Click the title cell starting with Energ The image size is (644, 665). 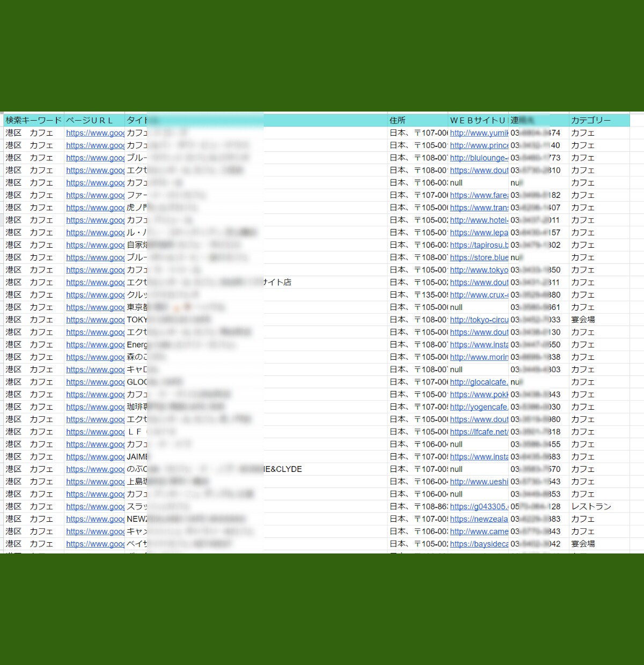256,345
